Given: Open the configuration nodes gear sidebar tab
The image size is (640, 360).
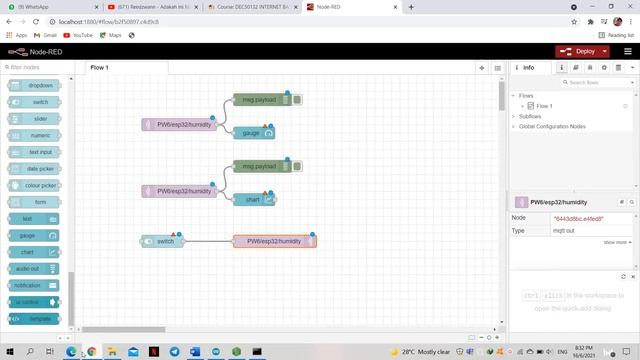Looking at the screenshot, I should 604,68.
